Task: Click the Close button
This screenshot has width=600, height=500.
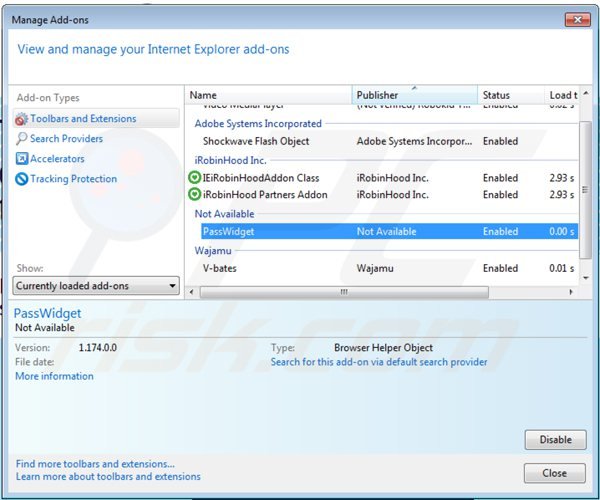Action: (554, 473)
